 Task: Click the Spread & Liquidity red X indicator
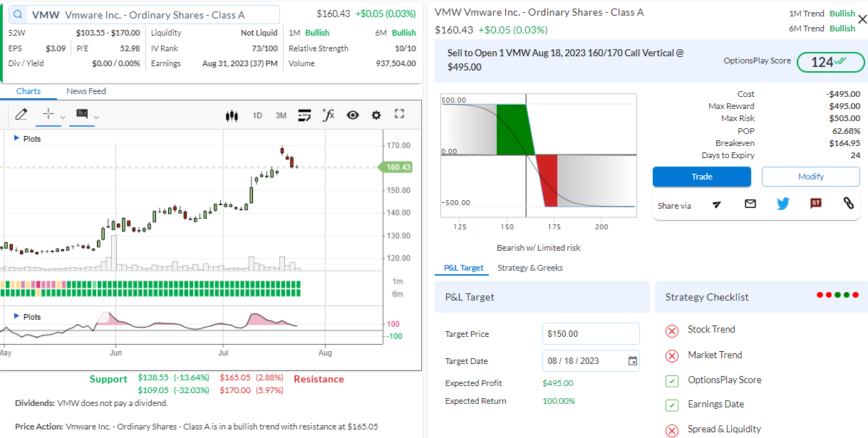[672, 430]
